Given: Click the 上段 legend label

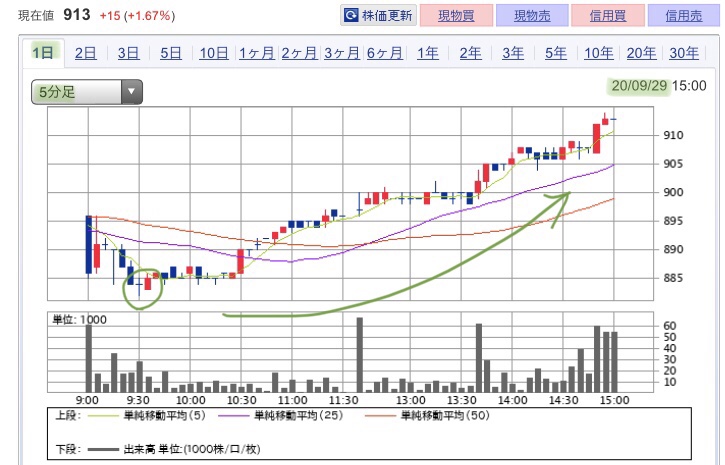Looking at the screenshot, I should (68, 415).
